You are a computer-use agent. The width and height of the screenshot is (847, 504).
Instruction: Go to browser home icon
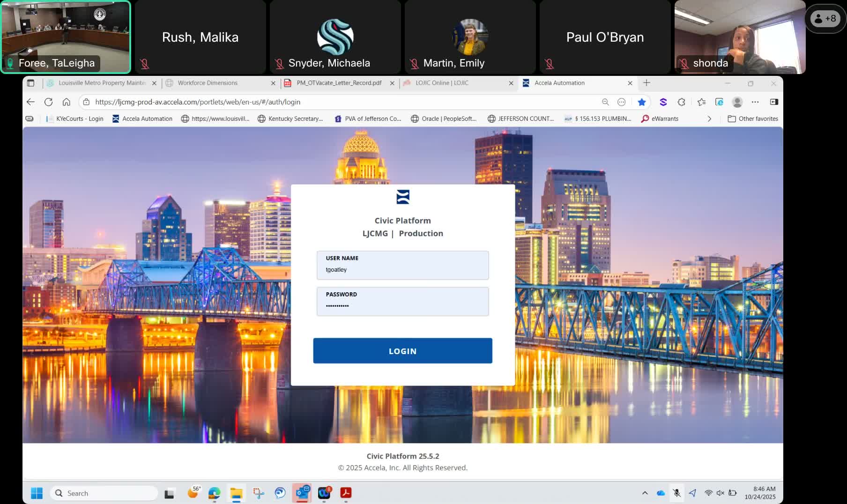[x=67, y=102]
